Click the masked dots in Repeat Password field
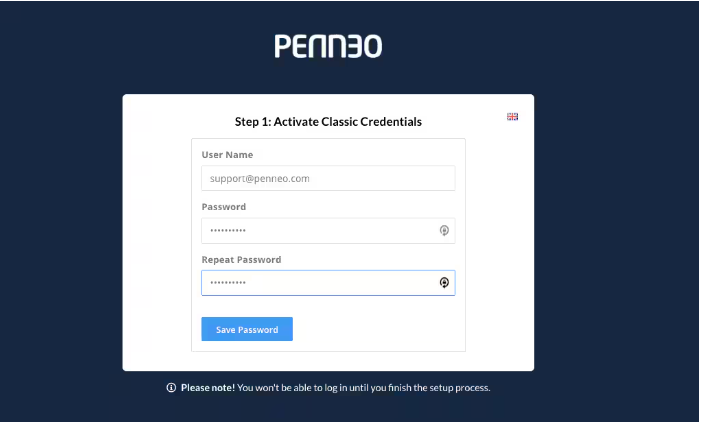This screenshot has width=701, height=423. coord(228,283)
